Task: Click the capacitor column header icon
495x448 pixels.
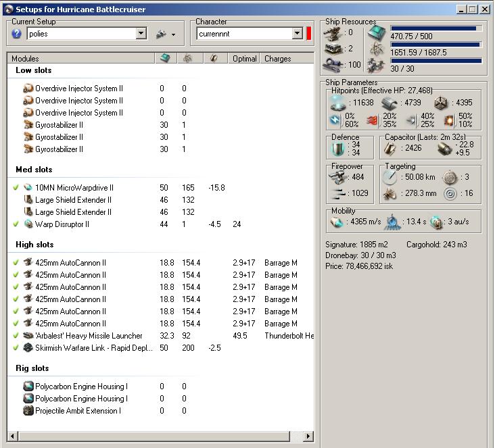Action: [x=214, y=58]
